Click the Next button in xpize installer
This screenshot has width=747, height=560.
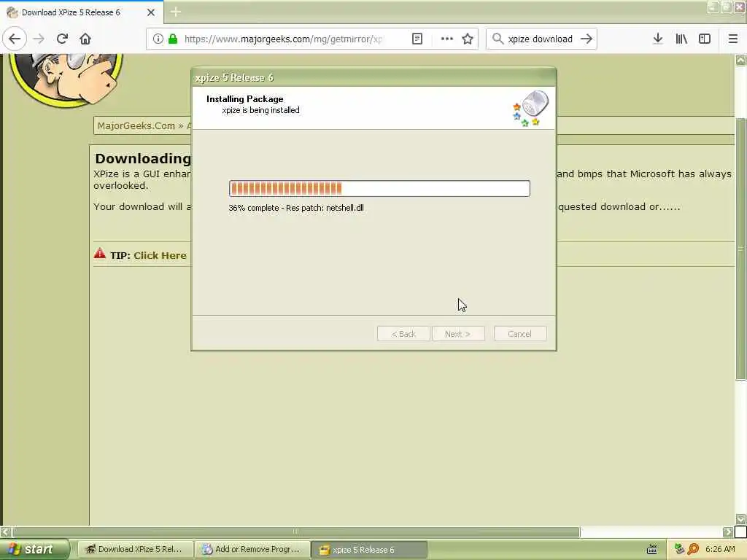[458, 334]
